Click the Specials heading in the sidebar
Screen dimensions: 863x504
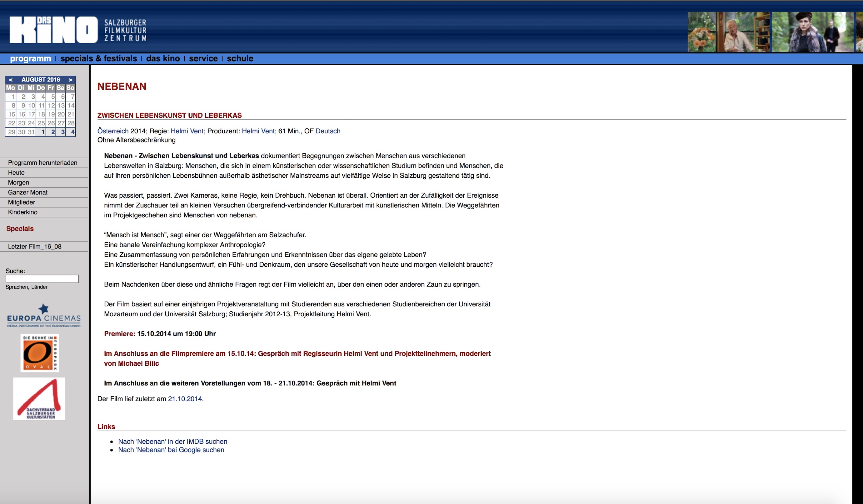[20, 229]
